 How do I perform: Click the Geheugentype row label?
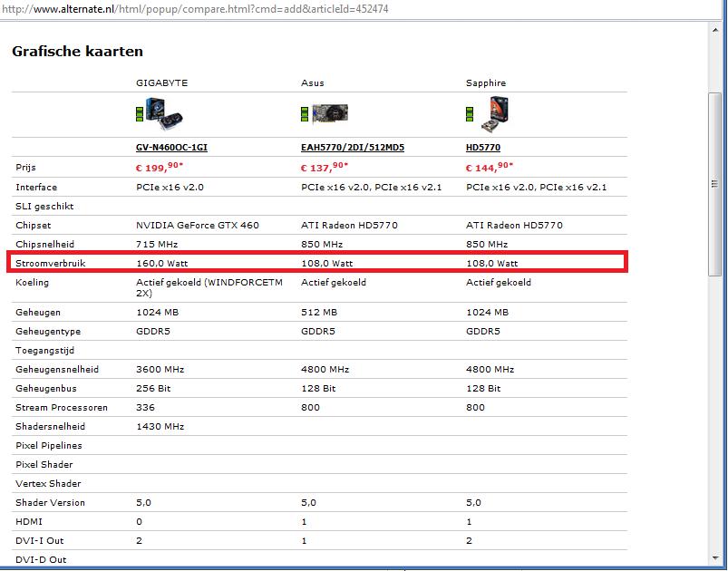48,332
